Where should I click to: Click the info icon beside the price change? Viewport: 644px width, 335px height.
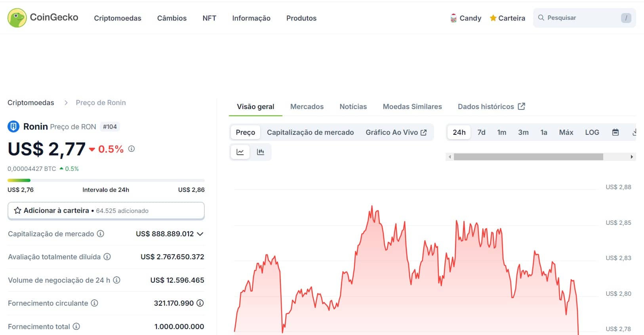click(131, 149)
